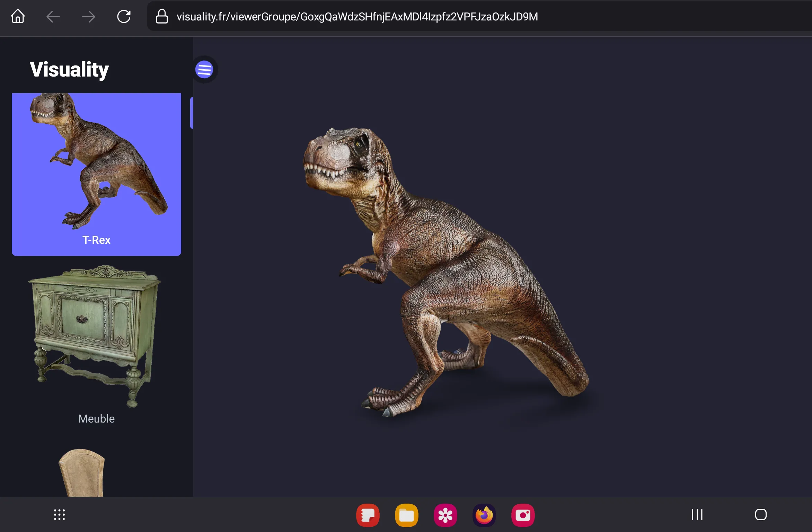
Task: Open the red camera app
Action: tap(523, 515)
